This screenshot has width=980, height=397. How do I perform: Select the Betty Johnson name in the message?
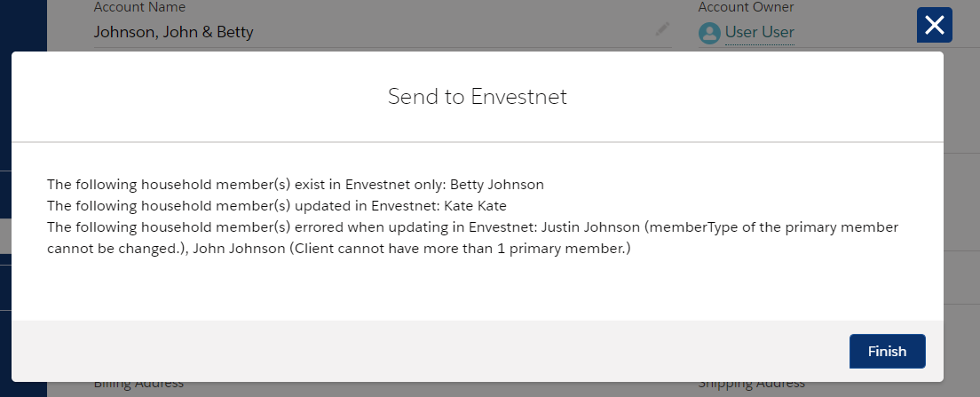[x=497, y=185]
